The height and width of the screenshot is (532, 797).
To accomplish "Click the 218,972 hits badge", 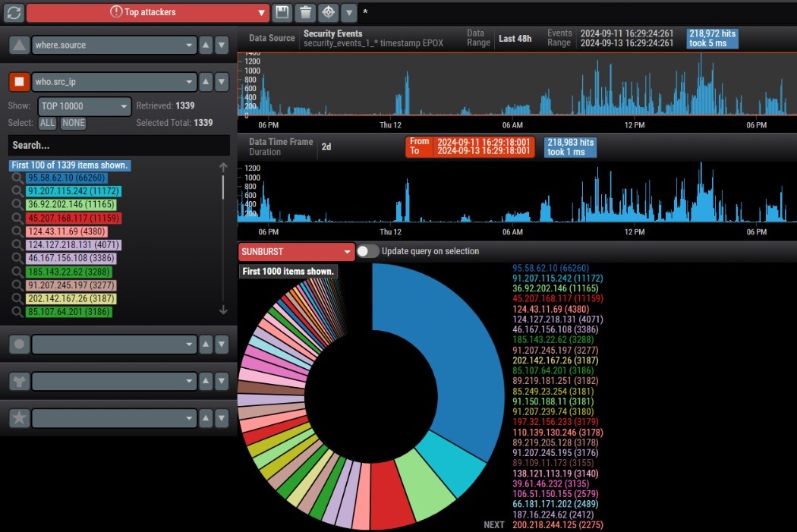I will tap(712, 39).
